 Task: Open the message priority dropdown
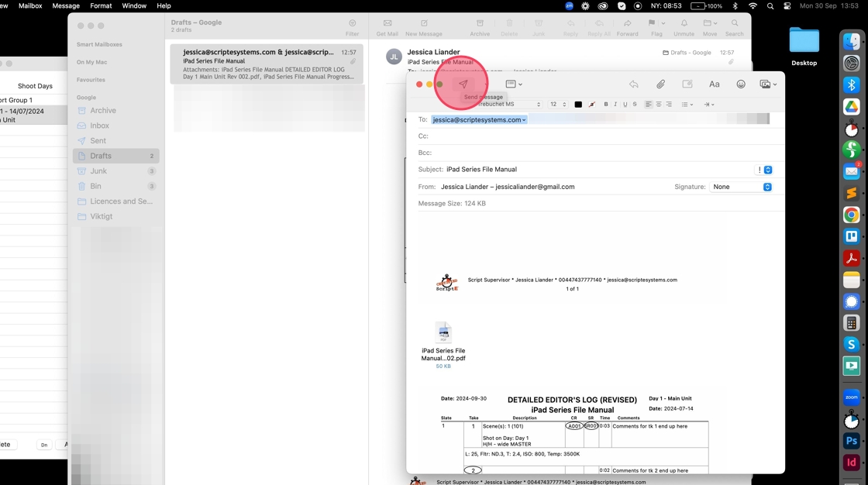pos(764,170)
